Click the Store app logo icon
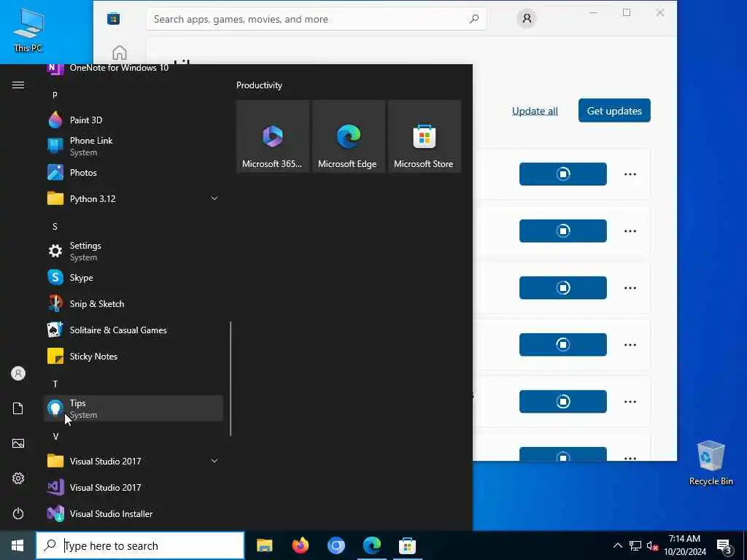747x560 pixels. click(113, 18)
